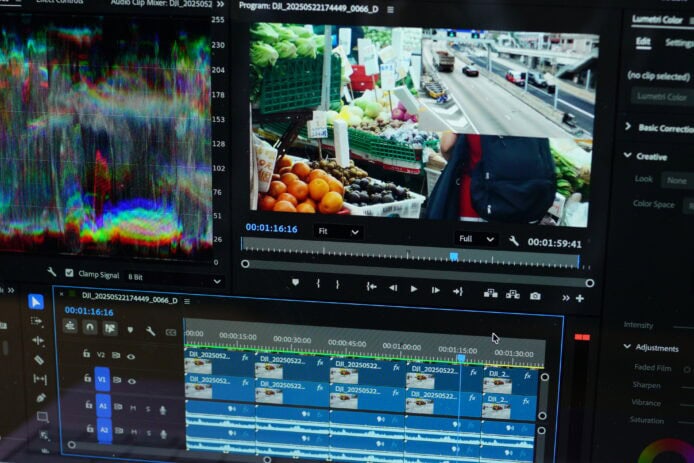Open the Program panel menu
Screen dimensions: 694x463
point(390,9)
